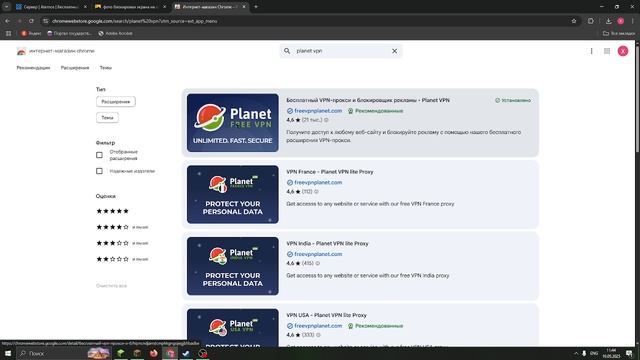Switch to the second browser tab
This screenshot has width=640, height=360.
pyautogui.click(x=131, y=7)
